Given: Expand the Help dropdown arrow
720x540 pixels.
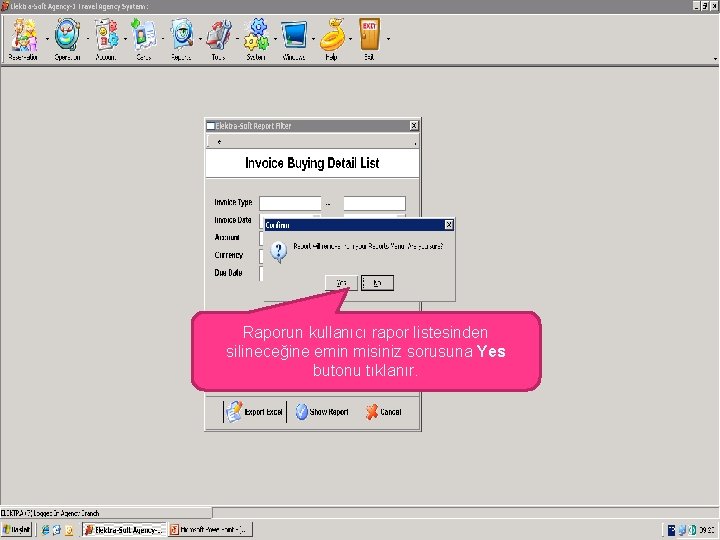Looking at the screenshot, I should pyautogui.click(x=350, y=39).
